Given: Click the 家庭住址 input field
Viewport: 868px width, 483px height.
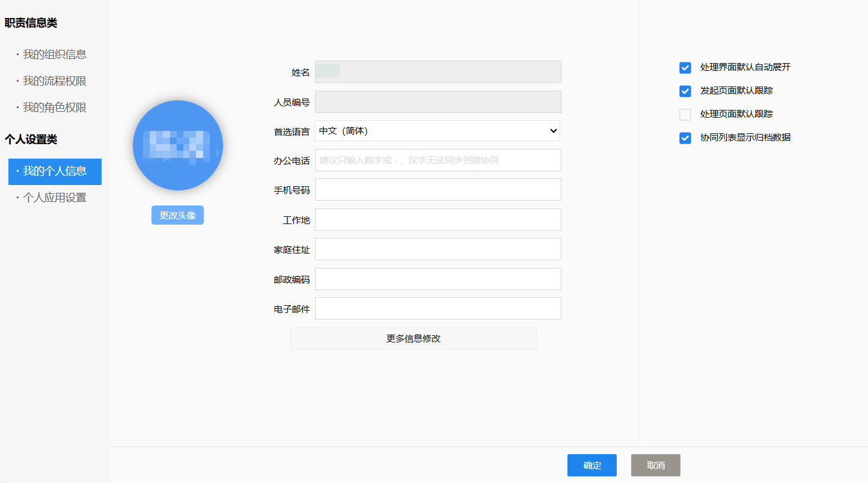Looking at the screenshot, I should coord(438,249).
